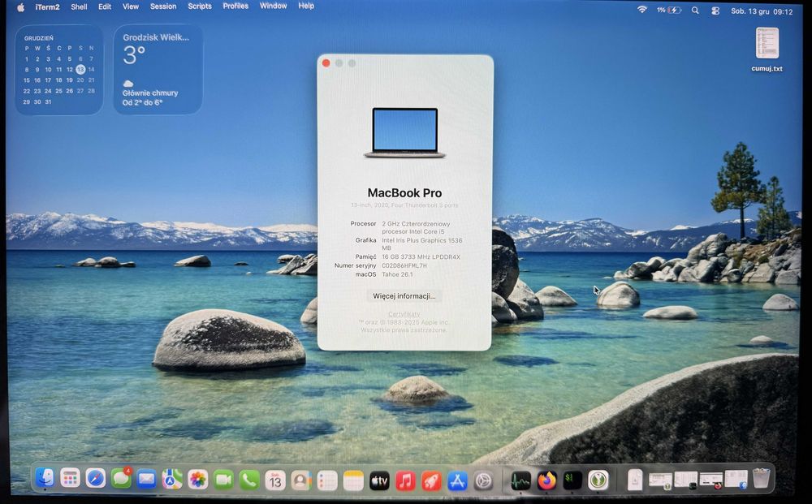812x504 pixels.
Task: Launch FaceTime from the Dock
Action: pyautogui.click(x=224, y=480)
